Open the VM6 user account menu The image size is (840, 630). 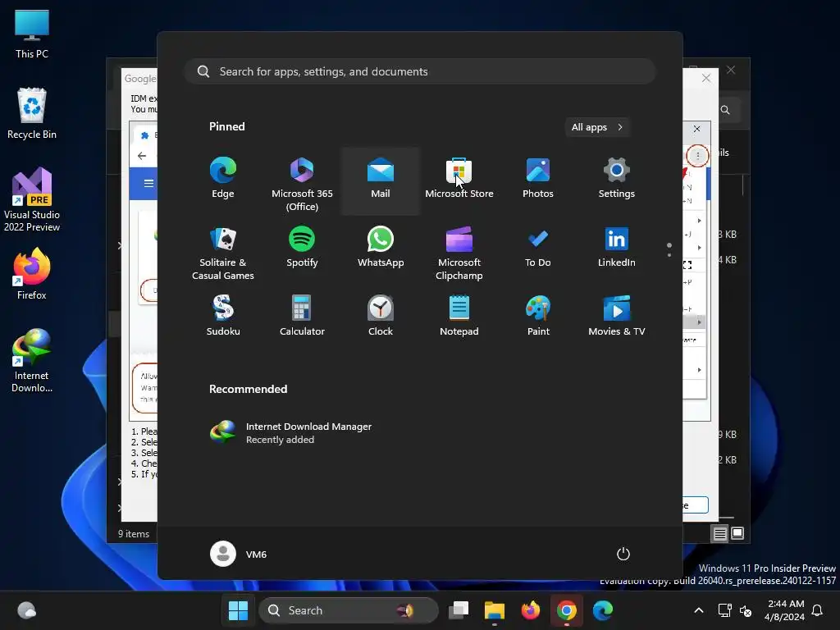click(239, 554)
